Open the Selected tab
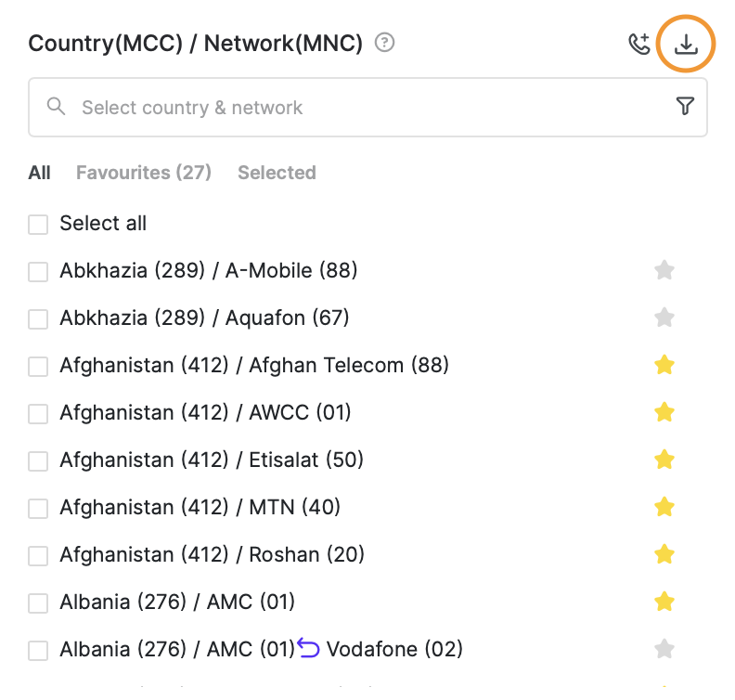This screenshot has height=700, width=735. pos(277,173)
